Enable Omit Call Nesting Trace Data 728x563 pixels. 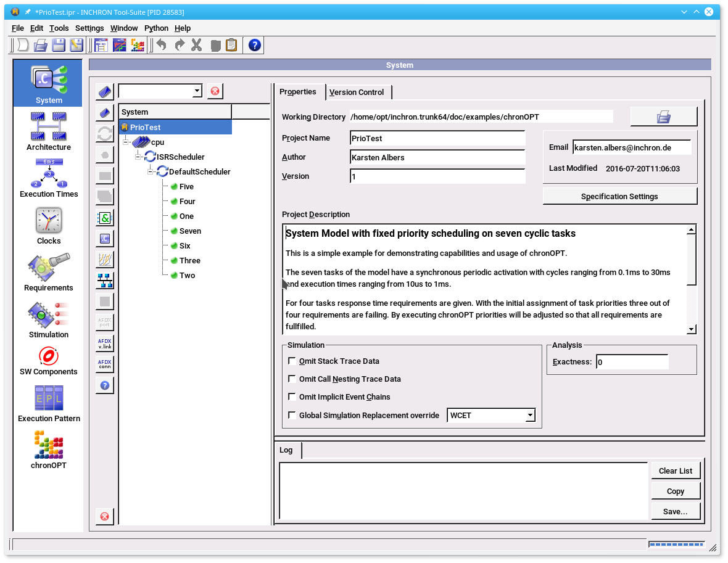pyautogui.click(x=292, y=379)
